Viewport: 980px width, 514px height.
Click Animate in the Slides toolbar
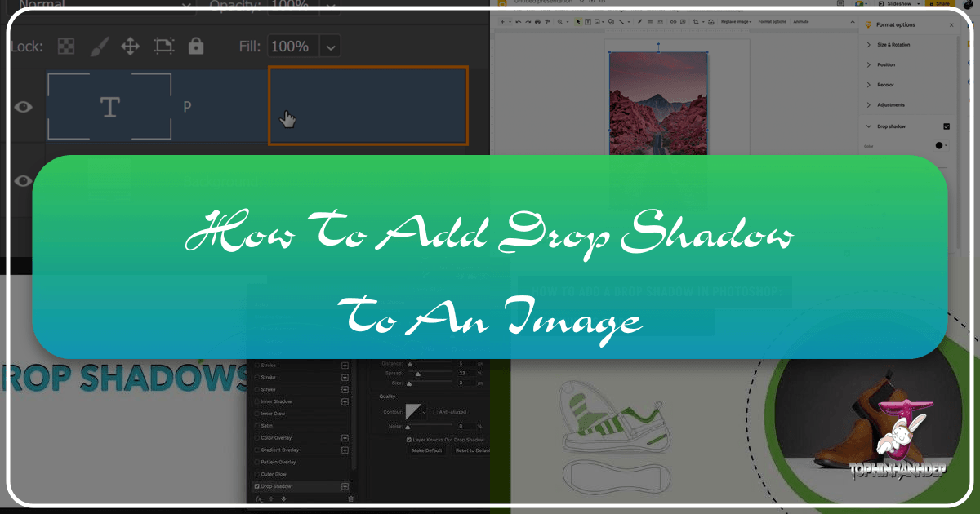click(800, 22)
